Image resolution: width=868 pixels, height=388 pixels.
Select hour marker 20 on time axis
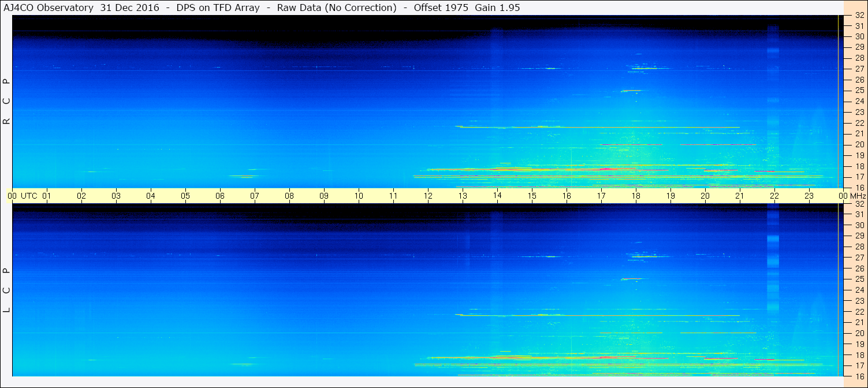pyautogui.click(x=705, y=196)
